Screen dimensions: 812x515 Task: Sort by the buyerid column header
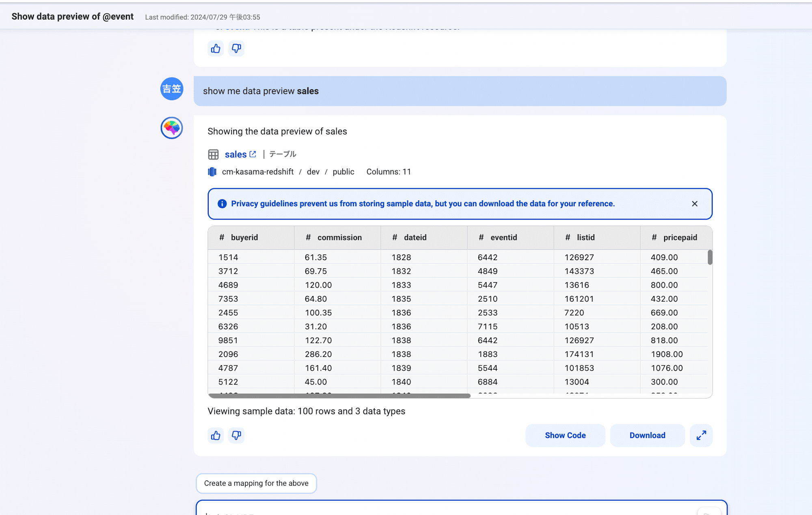tap(251, 237)
